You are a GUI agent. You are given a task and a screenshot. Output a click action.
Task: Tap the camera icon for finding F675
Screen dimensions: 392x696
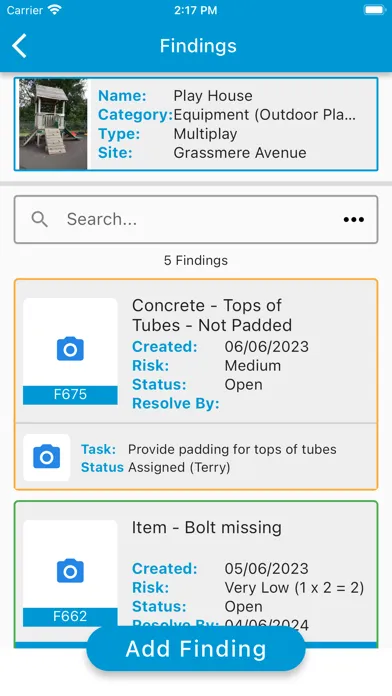click(70, 348)
